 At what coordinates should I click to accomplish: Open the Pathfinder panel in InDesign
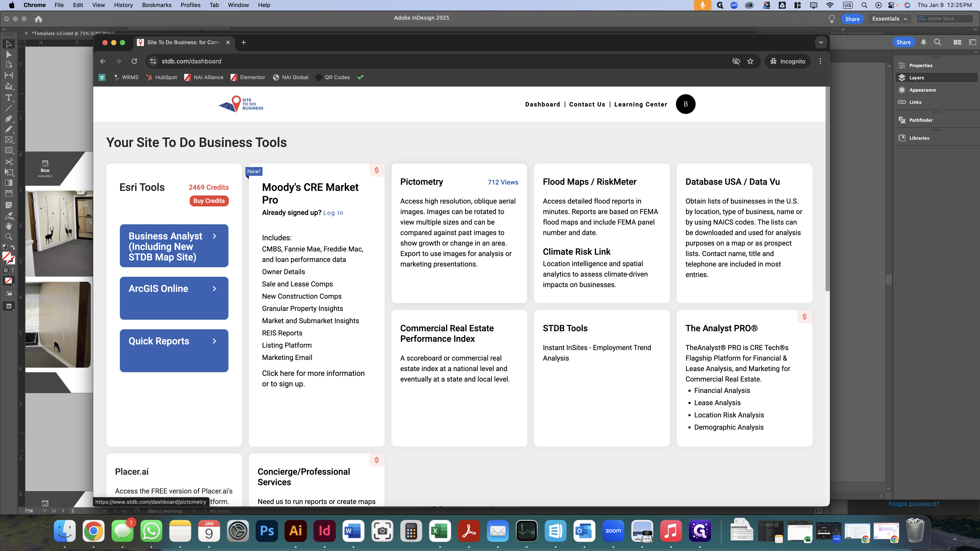click(936, 120)
